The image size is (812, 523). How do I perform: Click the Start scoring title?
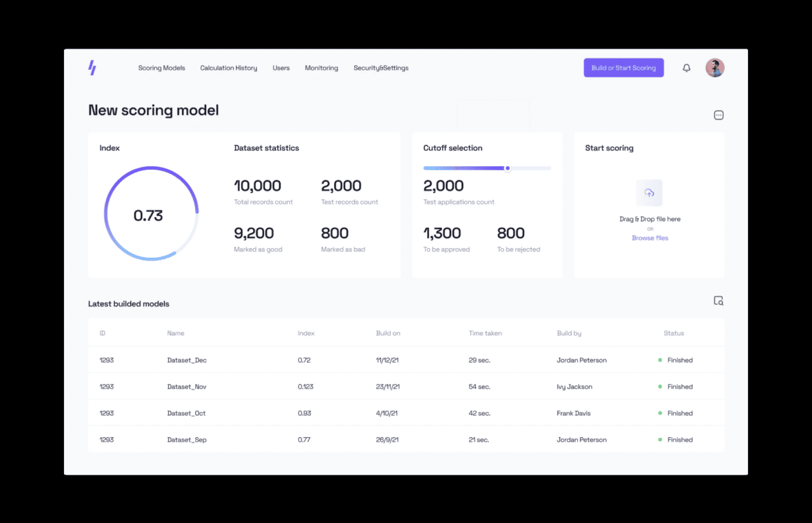(609, 148)
